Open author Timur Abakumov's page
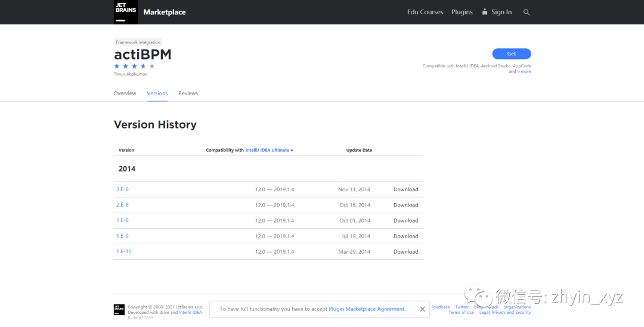 [131, 74]
